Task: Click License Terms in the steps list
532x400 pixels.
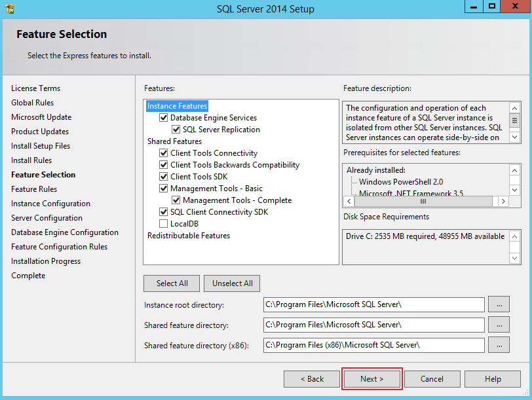Action: (x=35, y=88)
